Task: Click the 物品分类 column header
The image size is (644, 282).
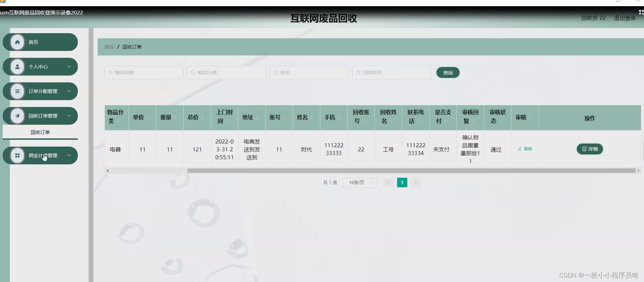Action: click(x=117, y=118)
